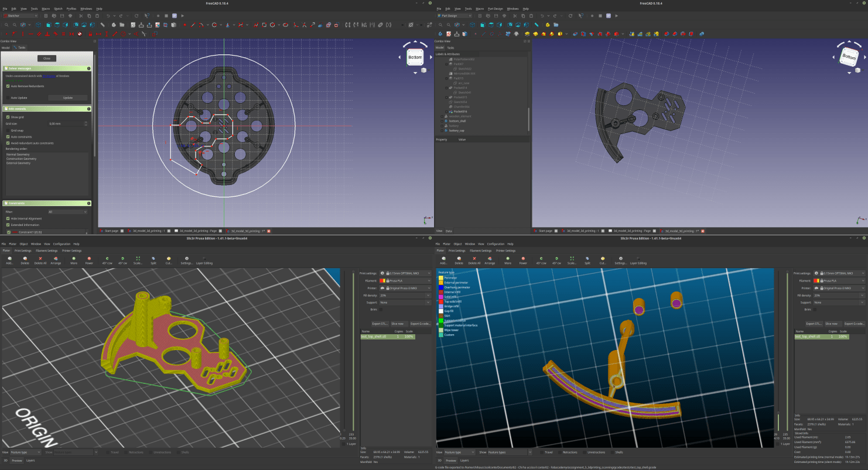The image size is (868, 470).
Task: Switch to Model tab in Sketcher combo view
Action: click(5, 47)
